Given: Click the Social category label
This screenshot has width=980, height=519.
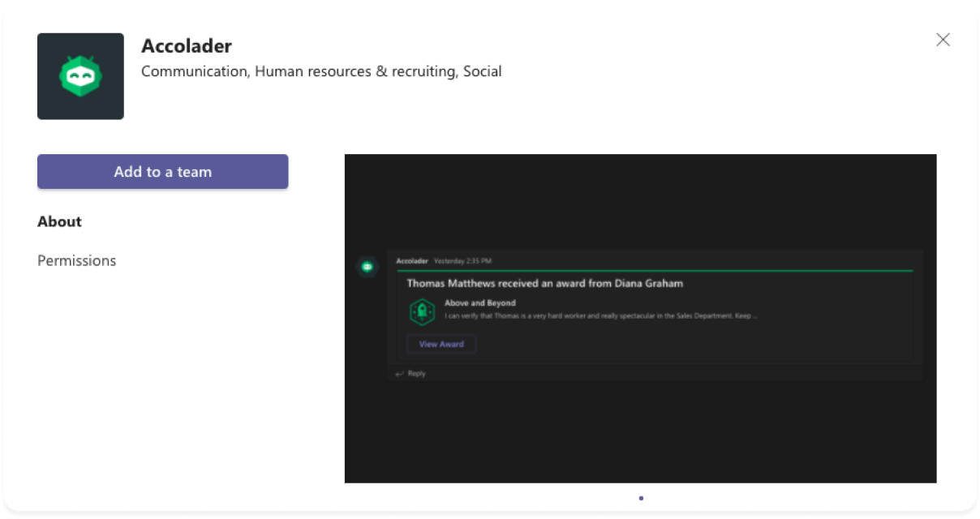Looking at the screenshot, I should (x=482, y=71).
